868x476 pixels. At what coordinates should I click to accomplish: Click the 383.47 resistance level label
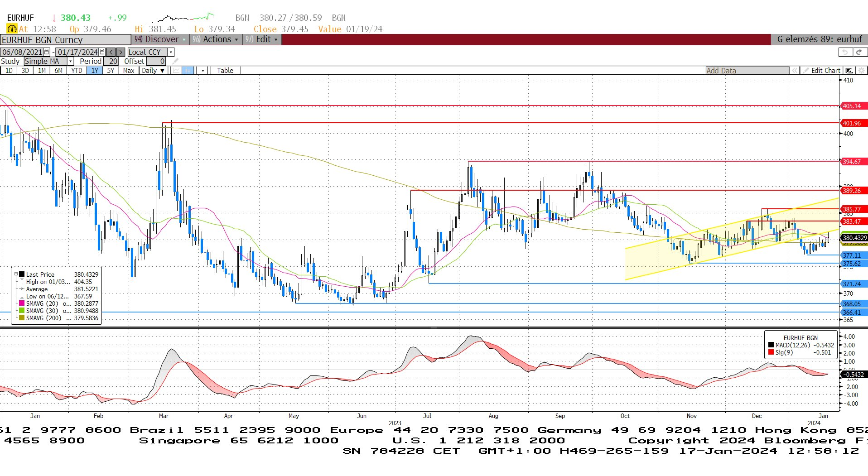click(854, 221)
